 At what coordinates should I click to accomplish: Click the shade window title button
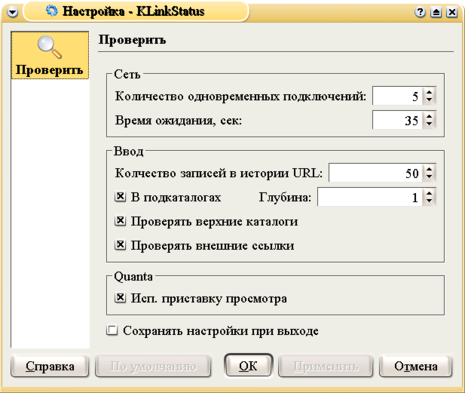436,12
